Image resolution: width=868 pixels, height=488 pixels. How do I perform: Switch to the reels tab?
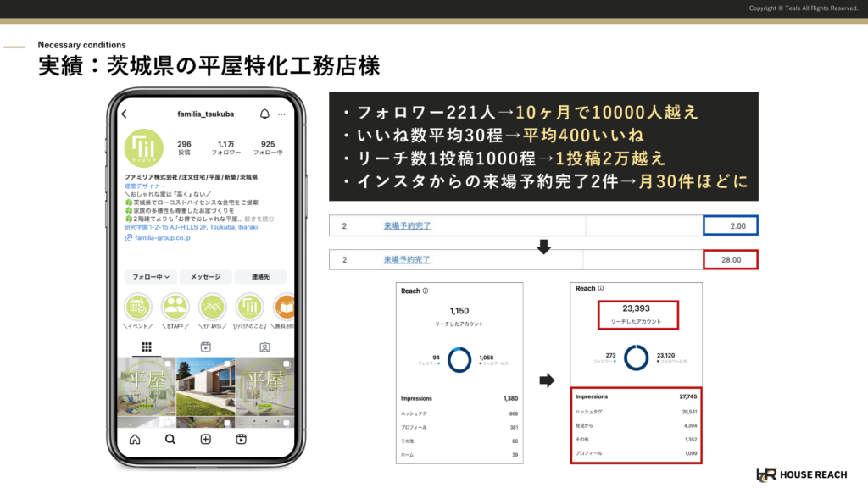[x=205, y=347]
